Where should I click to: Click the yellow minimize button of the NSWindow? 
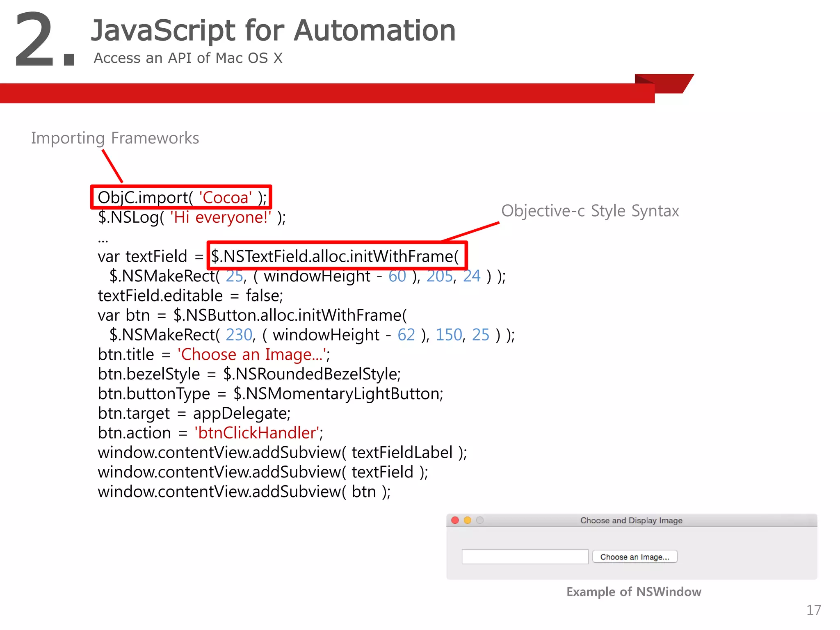(x=468, y=520)
